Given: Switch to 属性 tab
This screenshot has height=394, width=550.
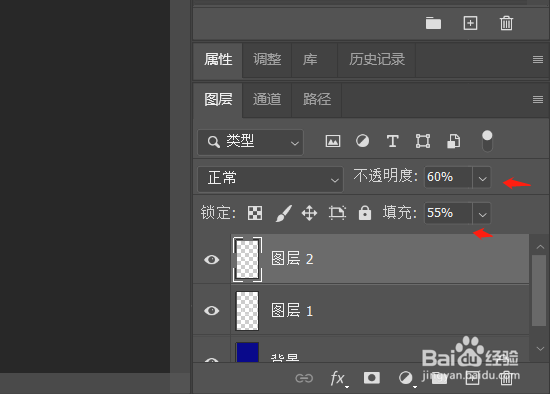Looking at the screenshot, I should point(218,59).
